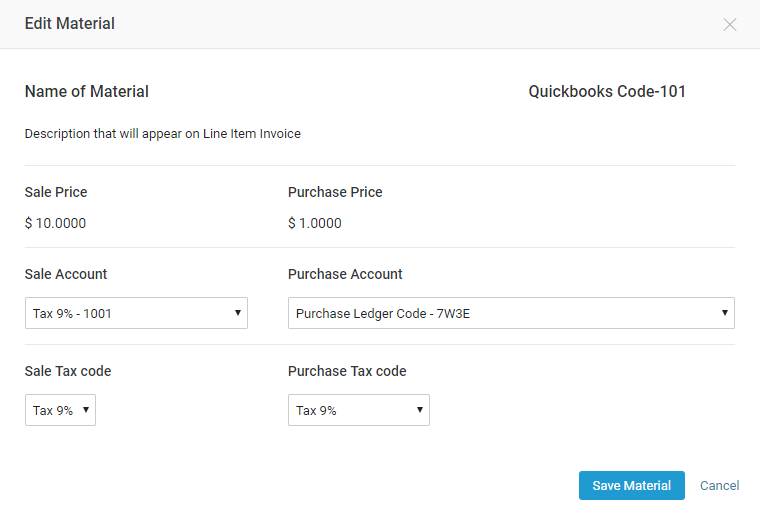
Task: Click the Sale Account label
Action: (x=66, y=274)
